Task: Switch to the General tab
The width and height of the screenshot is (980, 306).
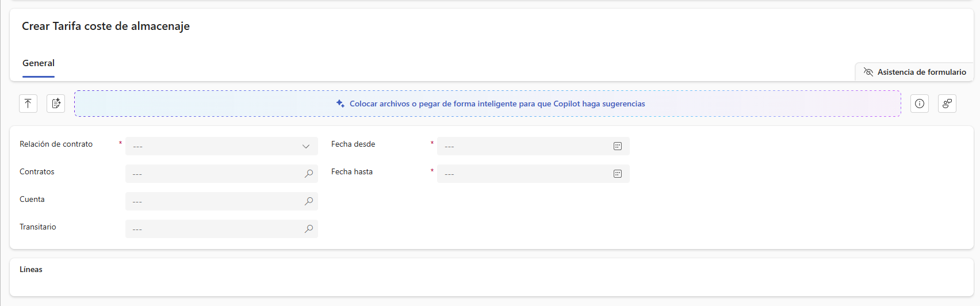Action: pyautogui.click(x=39, y=63)
